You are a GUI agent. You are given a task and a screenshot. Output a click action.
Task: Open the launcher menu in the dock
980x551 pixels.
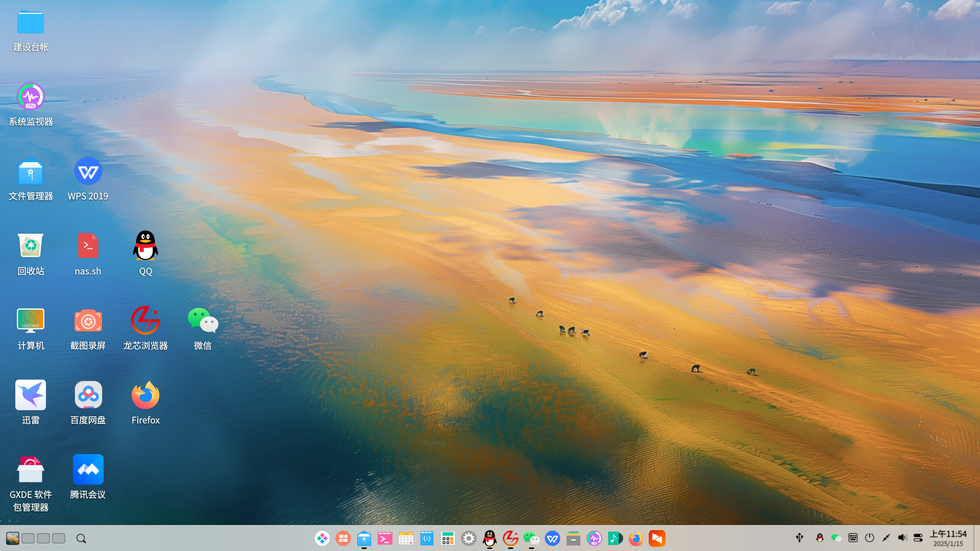tap(322, 538)
